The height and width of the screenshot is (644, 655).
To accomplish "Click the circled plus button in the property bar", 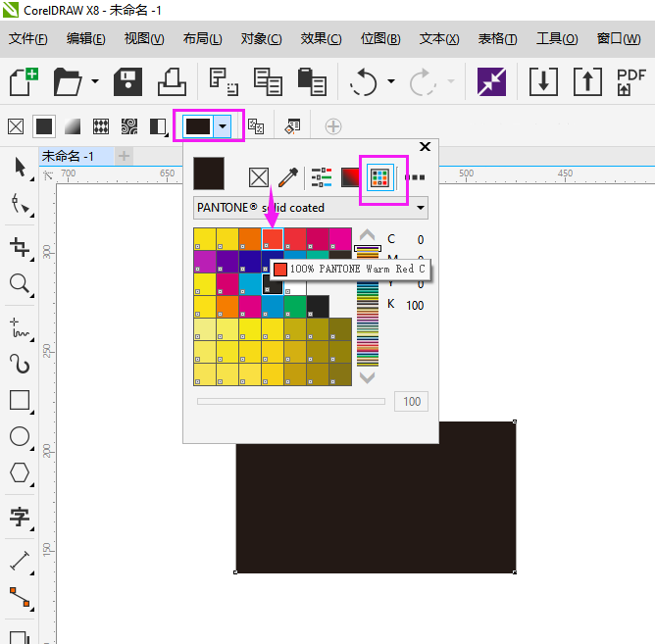I will pos(333,126).
